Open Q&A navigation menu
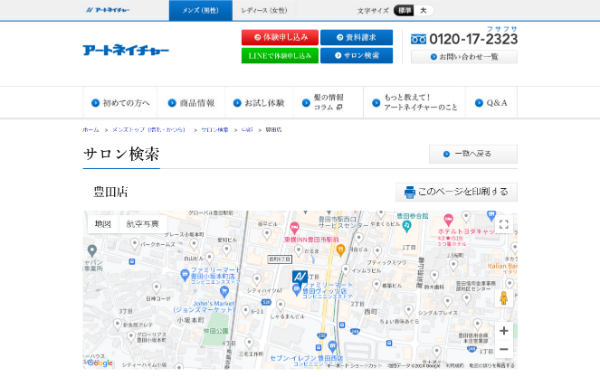This screenshot has height=377, width=600. [491, 103]
